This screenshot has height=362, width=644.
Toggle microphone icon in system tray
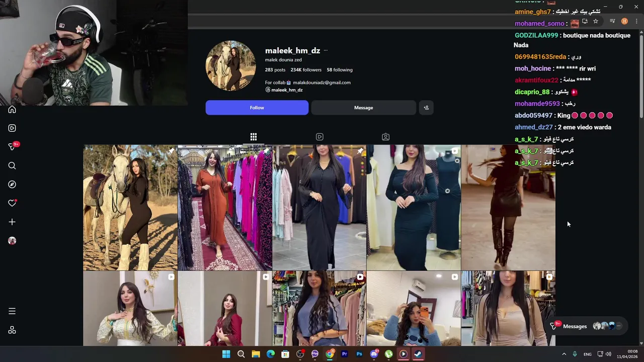coord(575,354)
